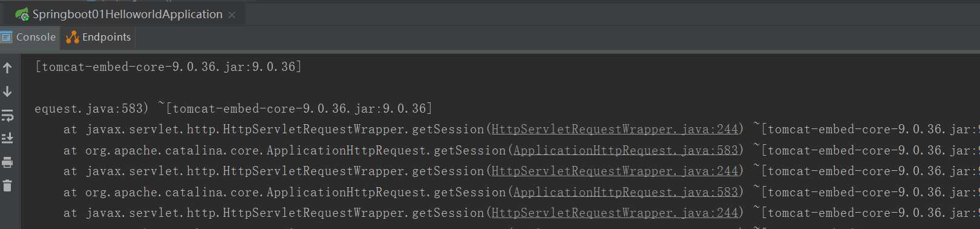Toggle scroll to end of console
The width and height of the screenshot is (980, 229).
7,139
